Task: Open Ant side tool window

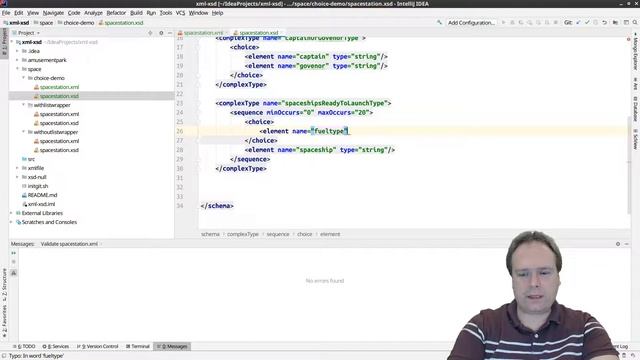Action: tap(636, 84)
